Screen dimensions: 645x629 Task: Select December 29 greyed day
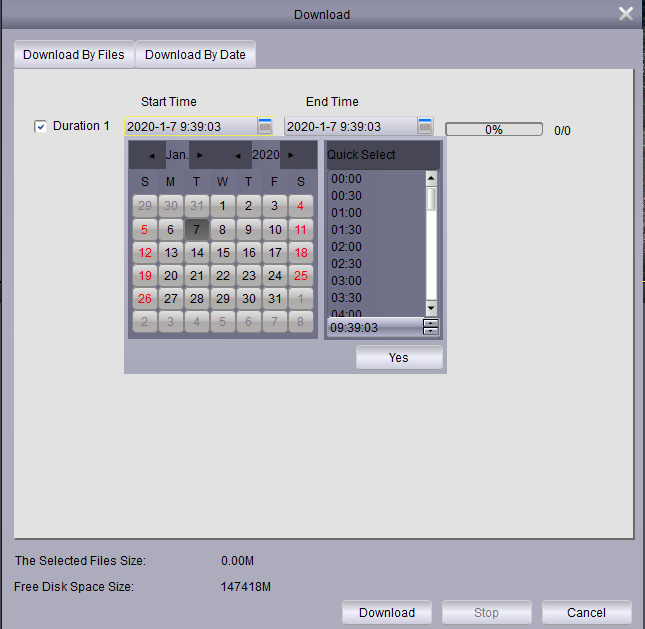click(x=145, y=206)
